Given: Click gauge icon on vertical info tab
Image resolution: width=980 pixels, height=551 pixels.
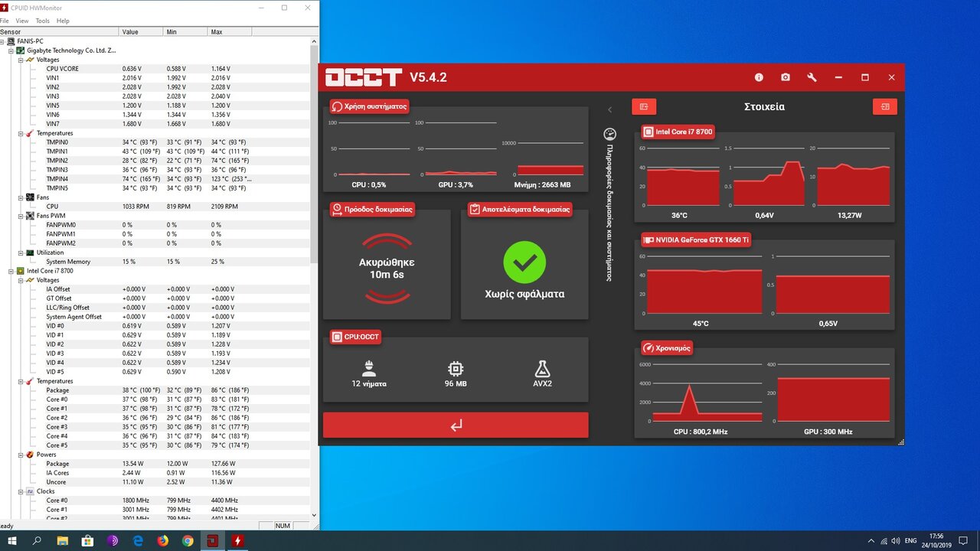Looking at the screenshot, I should click(609, 134).
